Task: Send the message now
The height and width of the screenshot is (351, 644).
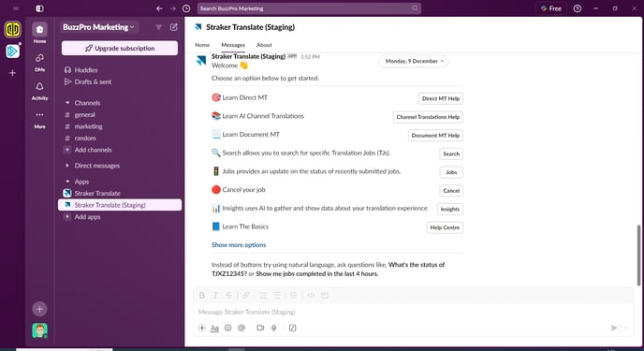Action: point(614,328)
